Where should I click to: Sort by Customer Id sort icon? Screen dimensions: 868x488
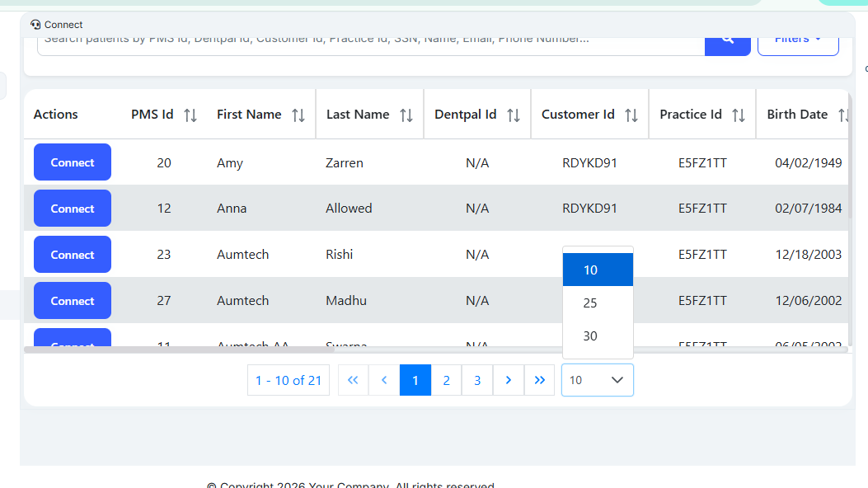tap(631, 115)
